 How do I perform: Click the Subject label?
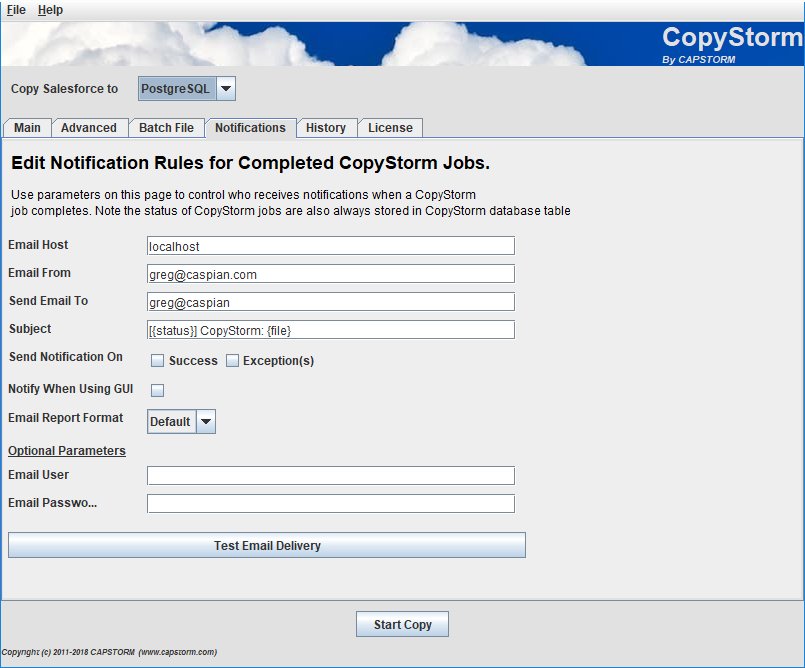pos(30,329)
